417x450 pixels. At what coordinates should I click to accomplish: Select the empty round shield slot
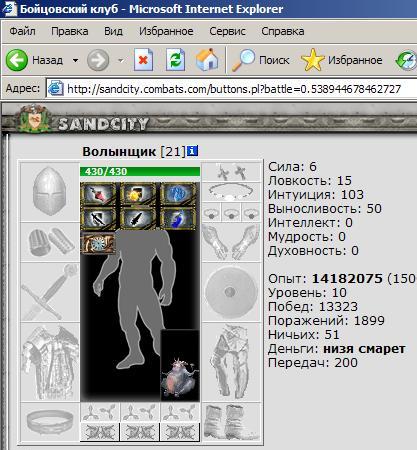pyautogui.click(x=231, y=292)
